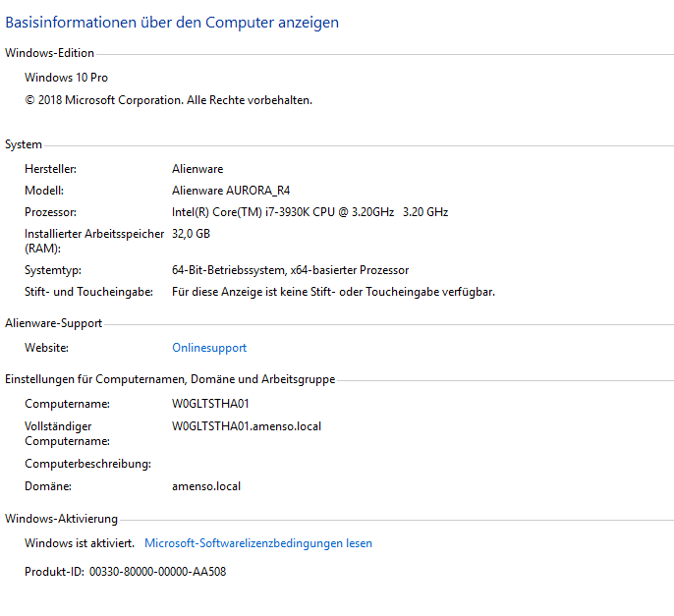674x616 pixels.
Task: Click the Windows-Edition section header
Action: 49,53
